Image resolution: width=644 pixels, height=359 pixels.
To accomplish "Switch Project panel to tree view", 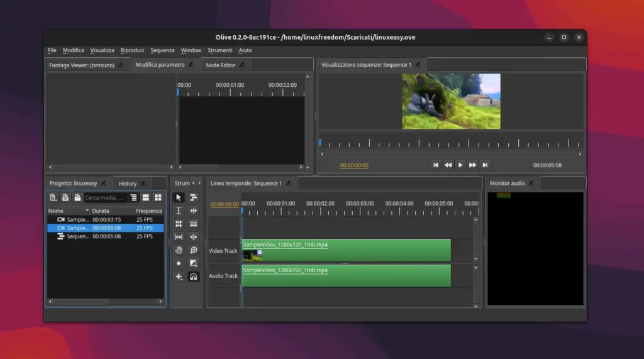I will tap(133, 197).
